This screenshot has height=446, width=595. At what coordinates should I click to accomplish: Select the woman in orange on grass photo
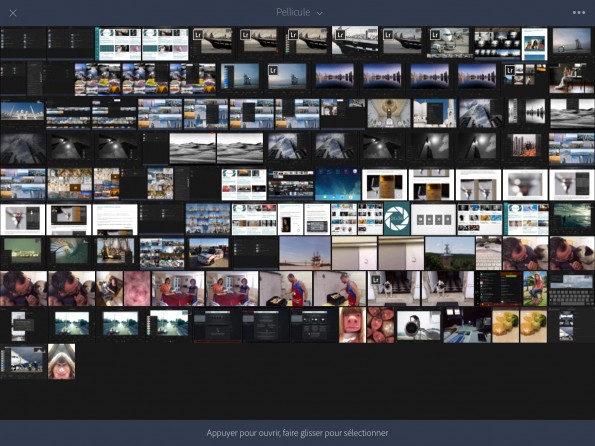click(x=535, y=288)
